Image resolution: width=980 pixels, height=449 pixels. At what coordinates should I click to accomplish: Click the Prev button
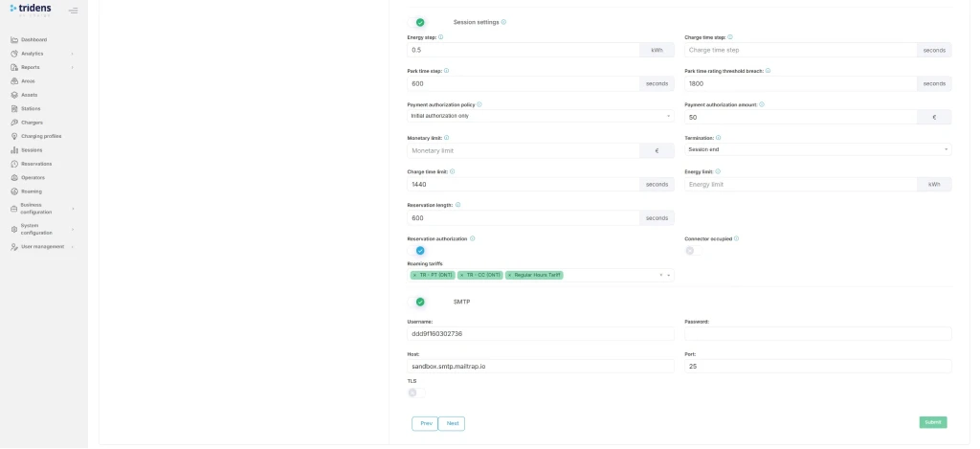[x=425, y=423]
